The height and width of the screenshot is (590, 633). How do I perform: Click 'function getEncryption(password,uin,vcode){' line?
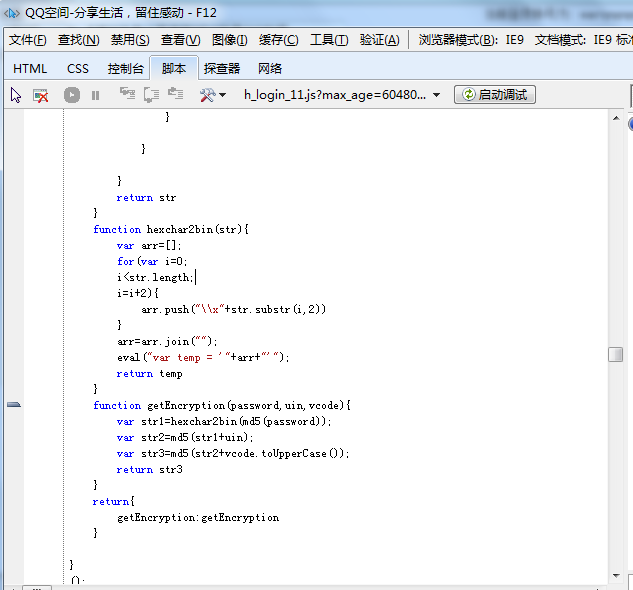coord(222,405)
